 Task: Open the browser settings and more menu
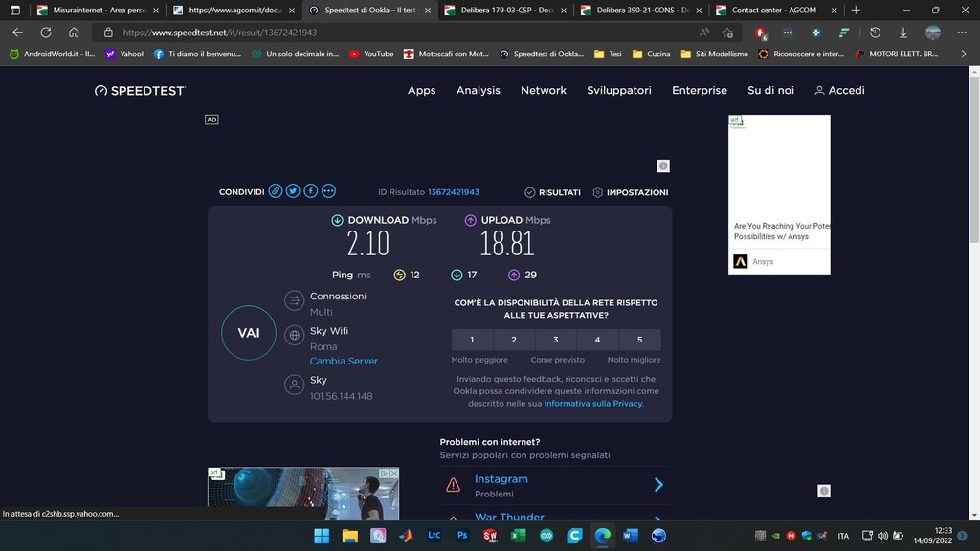[962, 33]
